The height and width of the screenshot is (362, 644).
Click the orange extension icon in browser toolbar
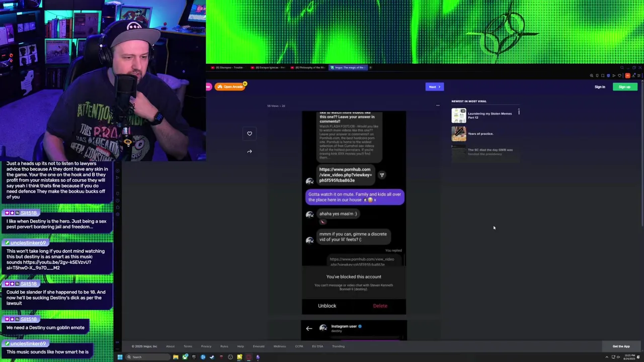[x=627, y=75]
